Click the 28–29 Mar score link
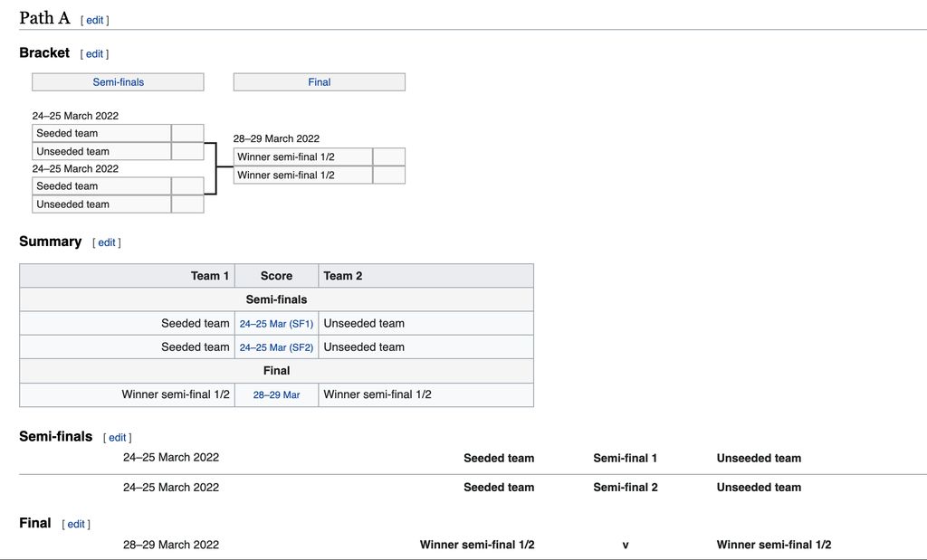927x560 pixels. 276,394
